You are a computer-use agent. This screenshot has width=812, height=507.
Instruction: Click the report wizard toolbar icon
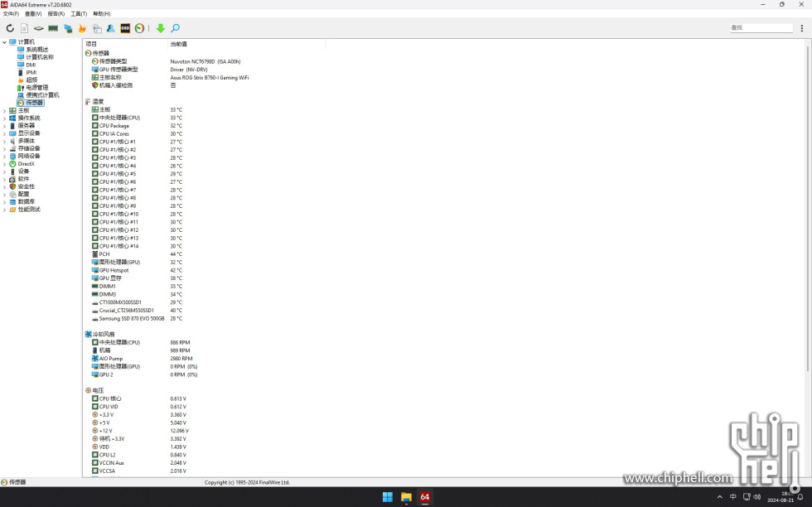97,28
